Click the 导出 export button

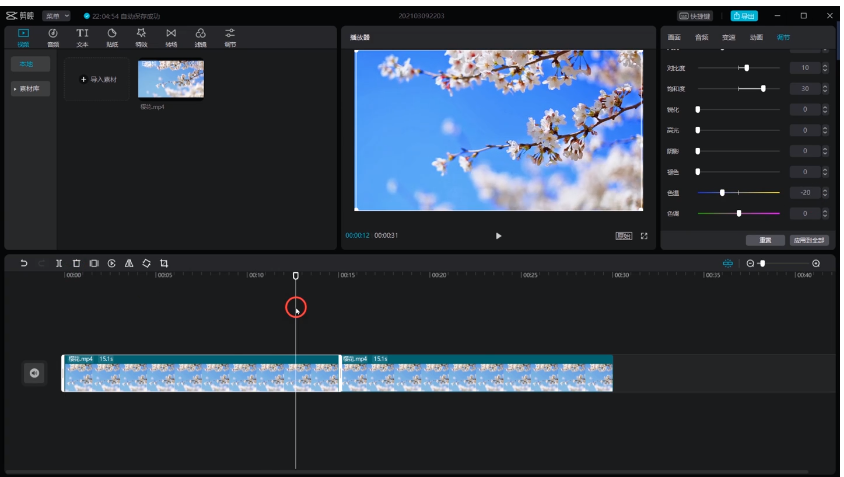(743, 16)
